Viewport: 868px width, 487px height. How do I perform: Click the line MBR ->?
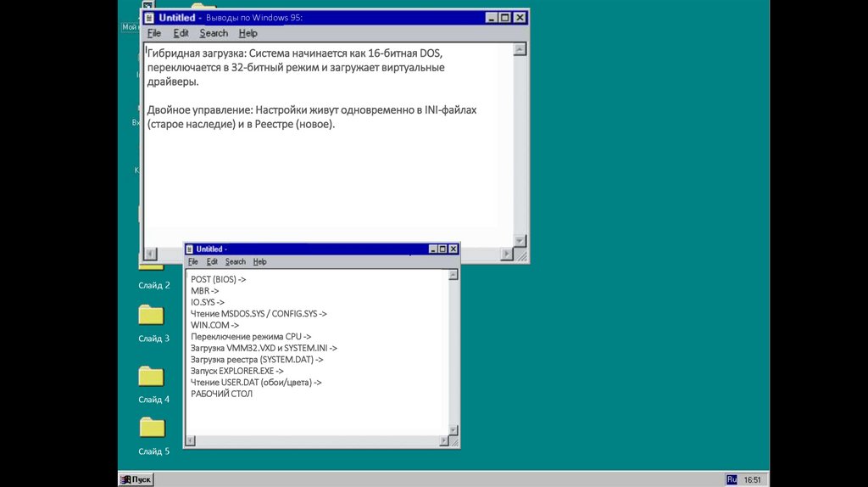[204, 291]
